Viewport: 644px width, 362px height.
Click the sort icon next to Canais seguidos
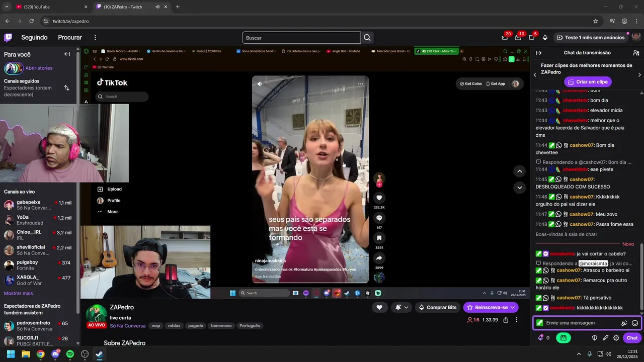pyautogui.click(x=66, y=88)
